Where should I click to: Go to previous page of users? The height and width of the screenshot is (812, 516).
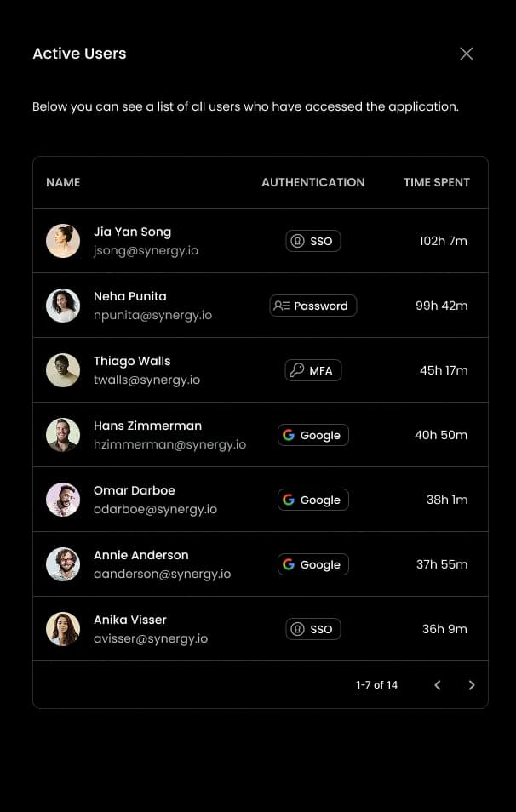[438, 685]
